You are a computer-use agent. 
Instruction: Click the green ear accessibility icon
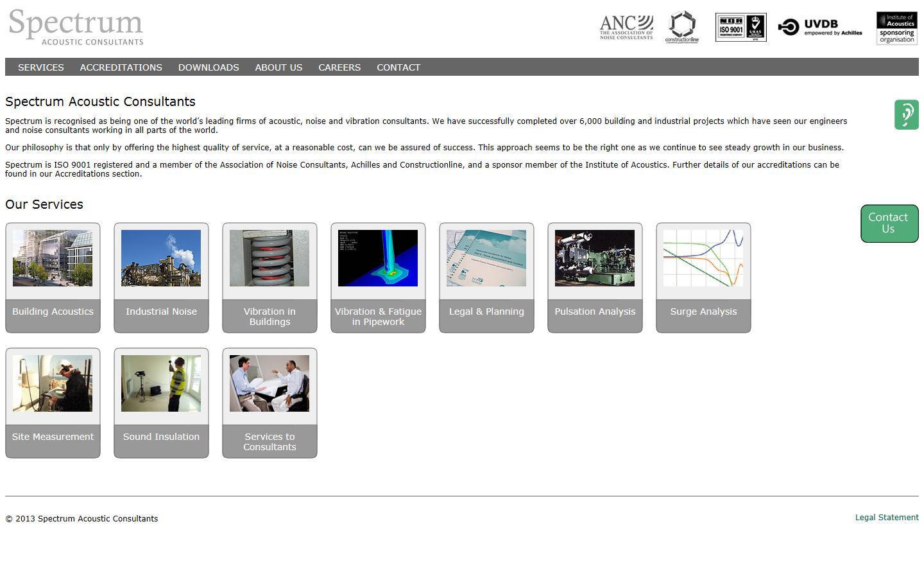(906, 115)
